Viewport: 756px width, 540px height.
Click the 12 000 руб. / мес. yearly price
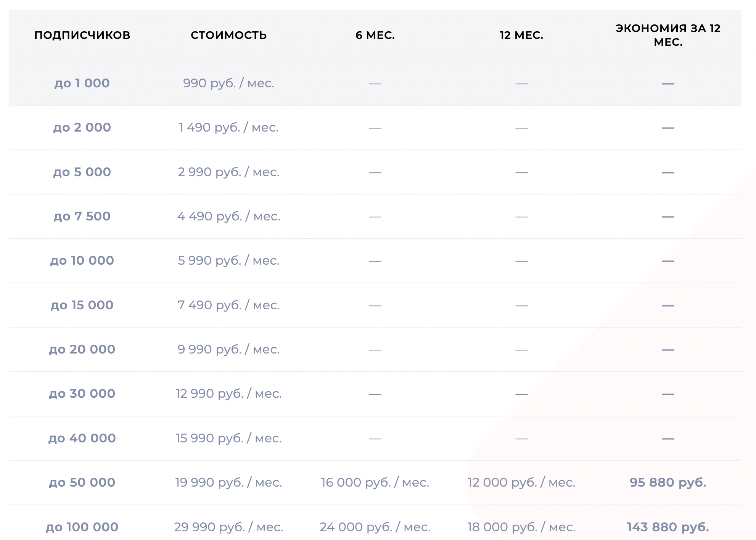coord(521,482)
